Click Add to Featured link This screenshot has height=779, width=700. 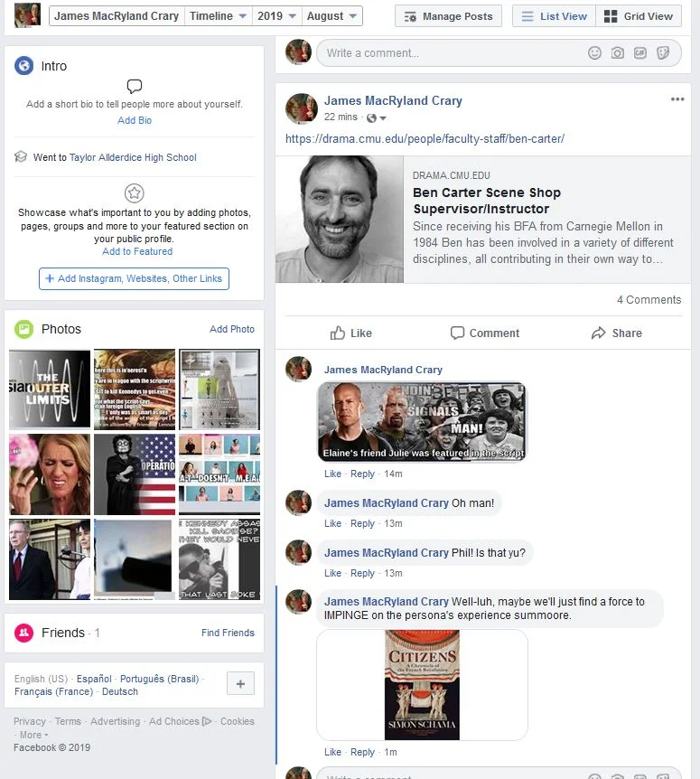tap(137, 251)
